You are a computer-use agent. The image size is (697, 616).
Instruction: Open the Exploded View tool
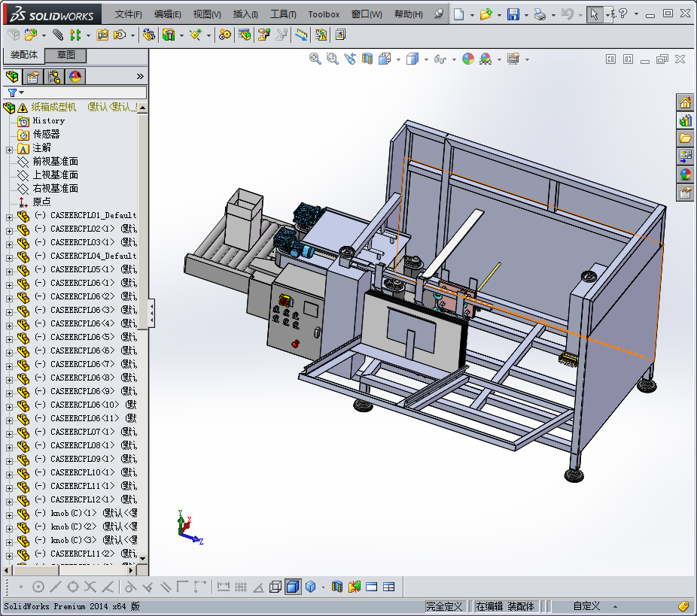(x=264, y=35)
